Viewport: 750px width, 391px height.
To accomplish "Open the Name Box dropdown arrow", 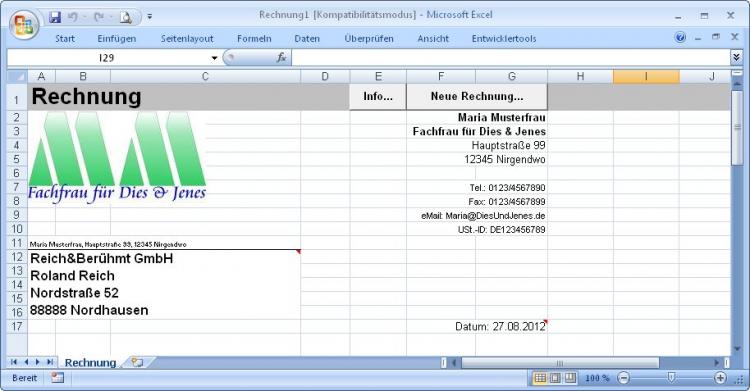I will (214, 58).
